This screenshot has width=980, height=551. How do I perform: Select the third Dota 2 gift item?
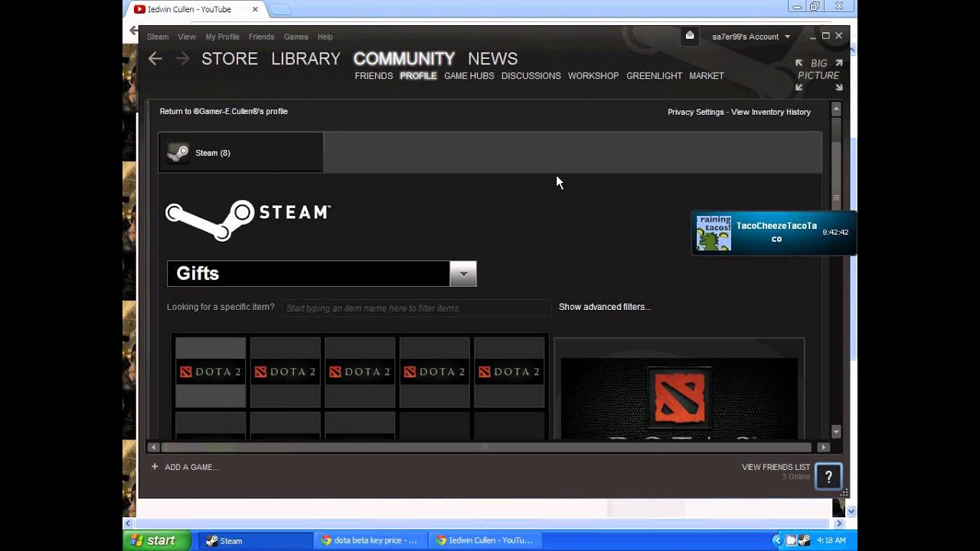pos(360,372)
